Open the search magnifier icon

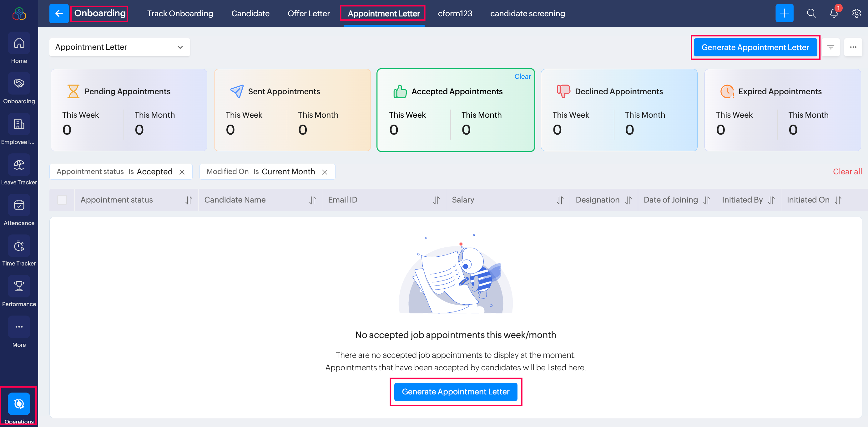coord(811,13)
